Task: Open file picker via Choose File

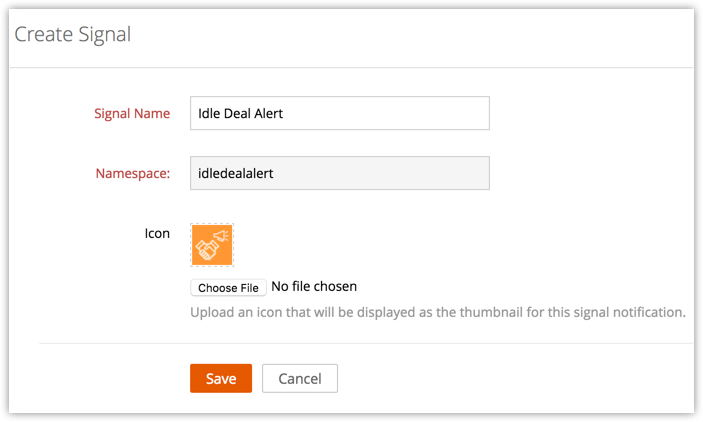Action: click(228, 288)
